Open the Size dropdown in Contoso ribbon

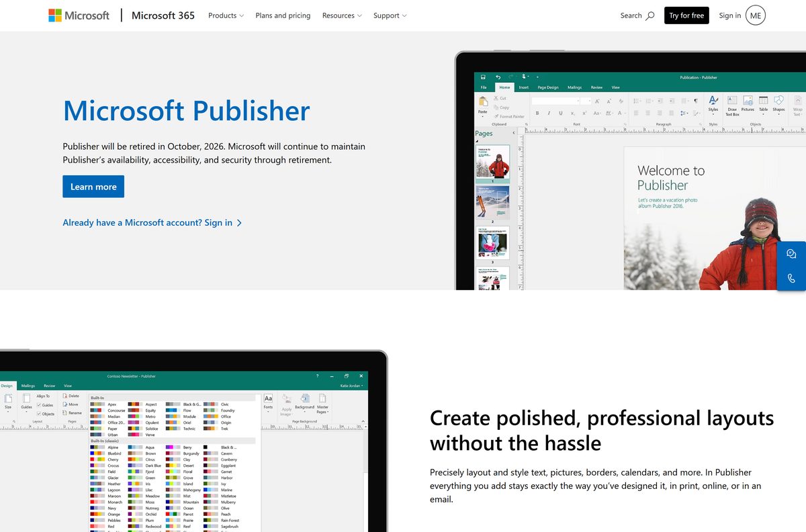(x=8, y=402)
